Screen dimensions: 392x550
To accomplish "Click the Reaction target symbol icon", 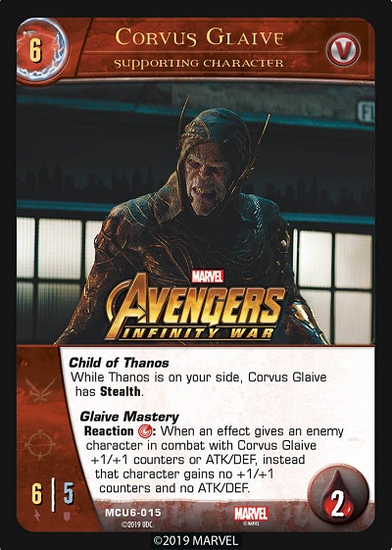I will click(x=145, y=431).
